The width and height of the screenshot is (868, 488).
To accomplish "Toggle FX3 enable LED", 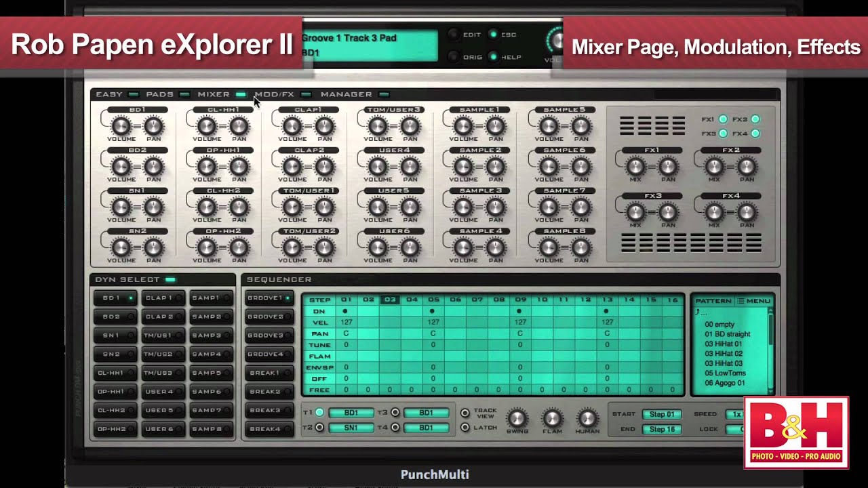I will point(723,134).
